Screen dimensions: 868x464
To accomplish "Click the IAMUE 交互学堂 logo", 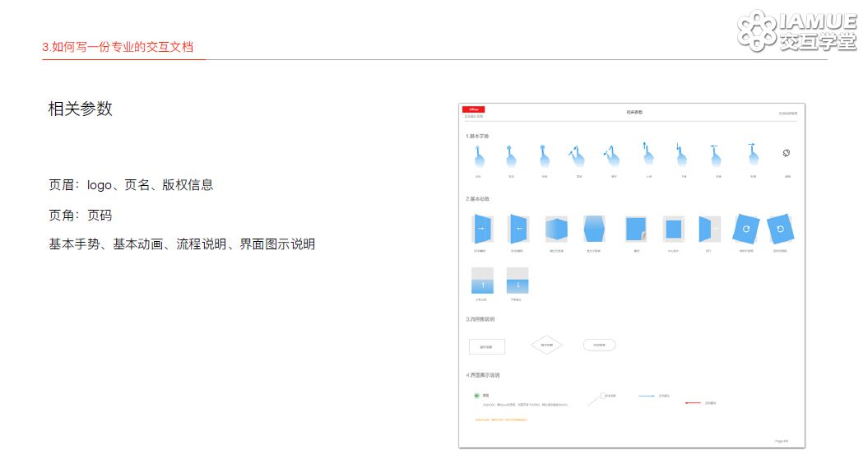I will [x=797, y=31].
